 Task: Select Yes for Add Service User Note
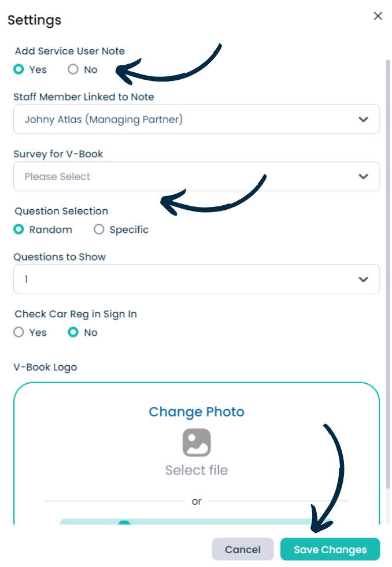pyautogui.click(x=19, y=69)
